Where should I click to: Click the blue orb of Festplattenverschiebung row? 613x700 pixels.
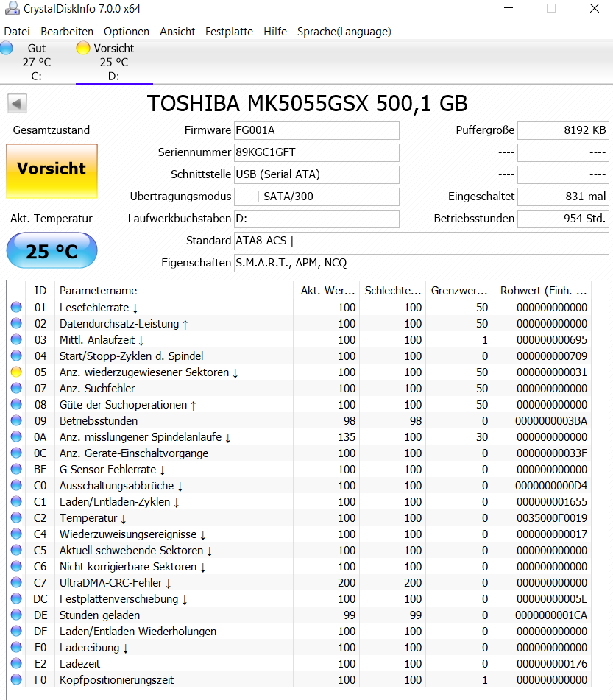click(x=16, y=598)
